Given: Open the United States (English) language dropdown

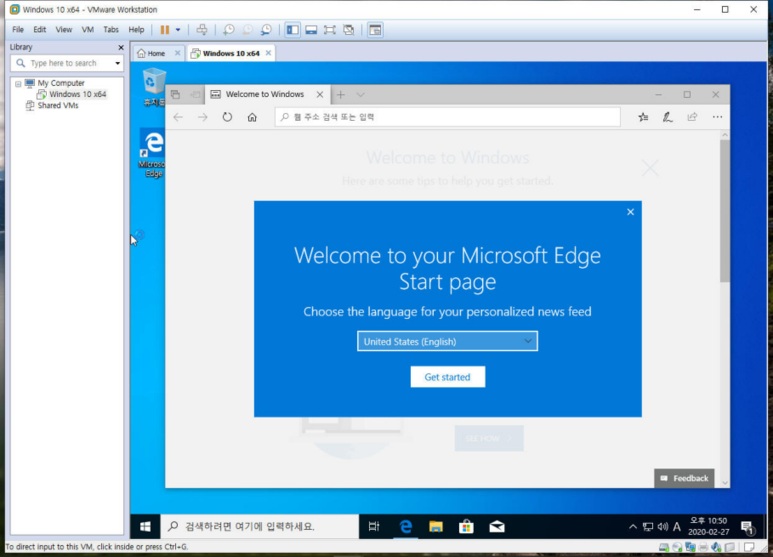Looking at the screenshot, I should pyautogui.click(x=448, y=341).
